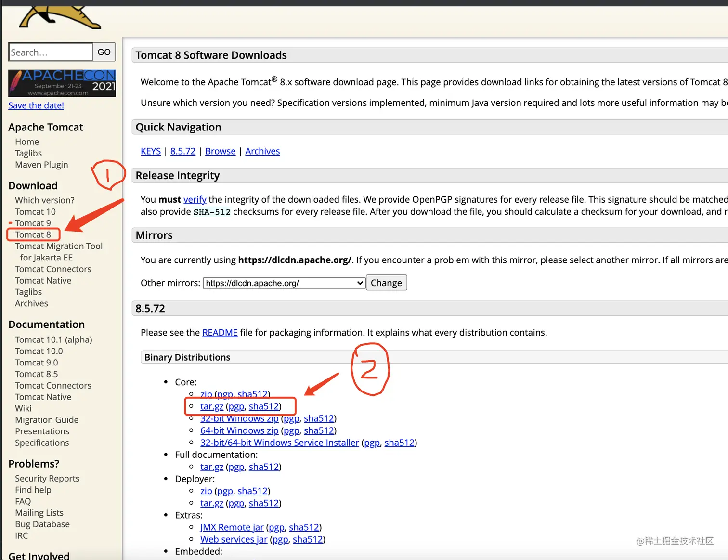Viewport: 728px width, 560px height.
Task: Click the Browse quick navigation link
Action: coord(221,151)
